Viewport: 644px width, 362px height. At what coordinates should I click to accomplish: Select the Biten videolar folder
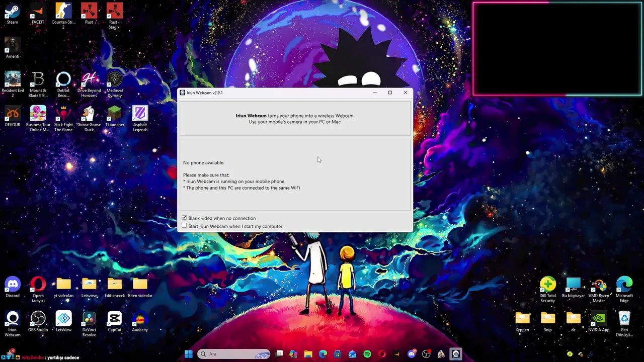[140, 288]
